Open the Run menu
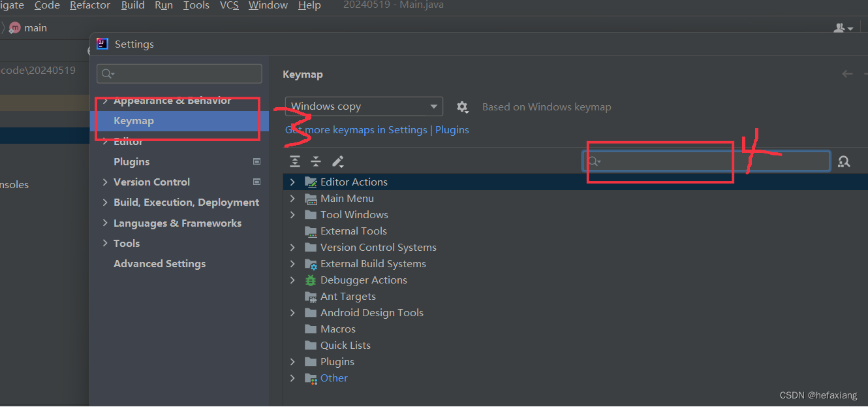This screenshot has height=407, width=868. tap(164, 5)
